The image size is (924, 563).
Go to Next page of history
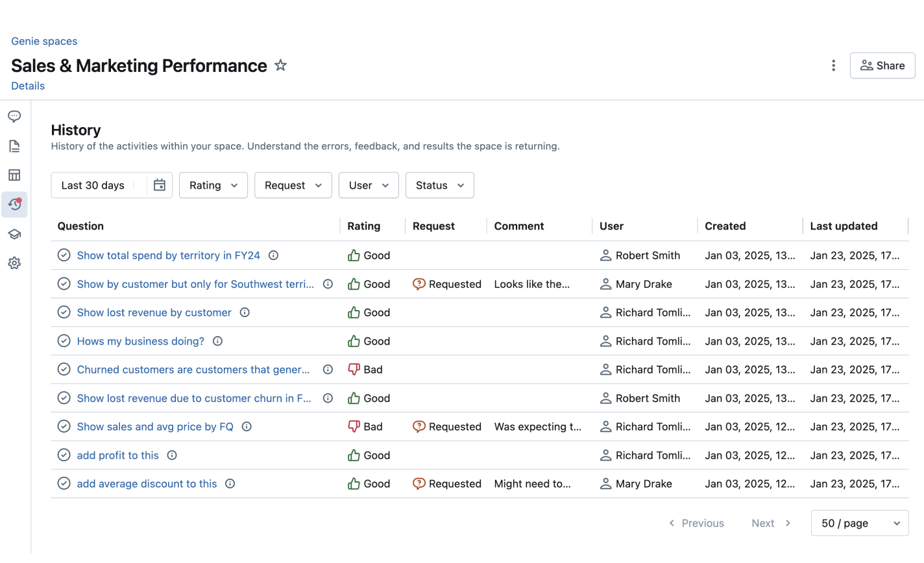tap(771, 523)
